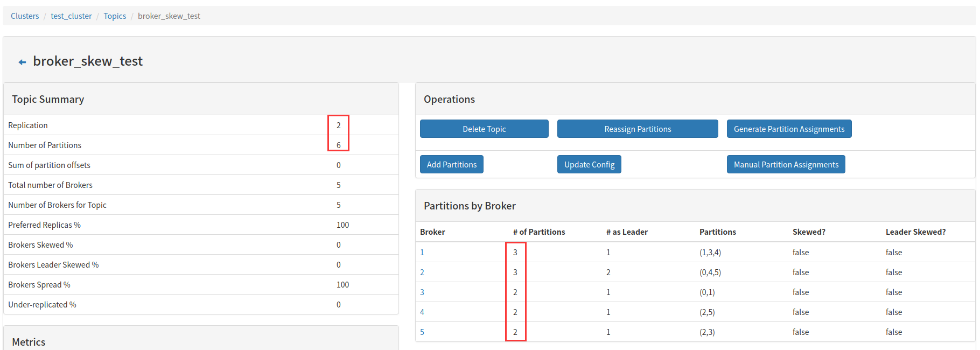
Task: Click # as Leader value for broker 2
Action: [x=608, y=272]
